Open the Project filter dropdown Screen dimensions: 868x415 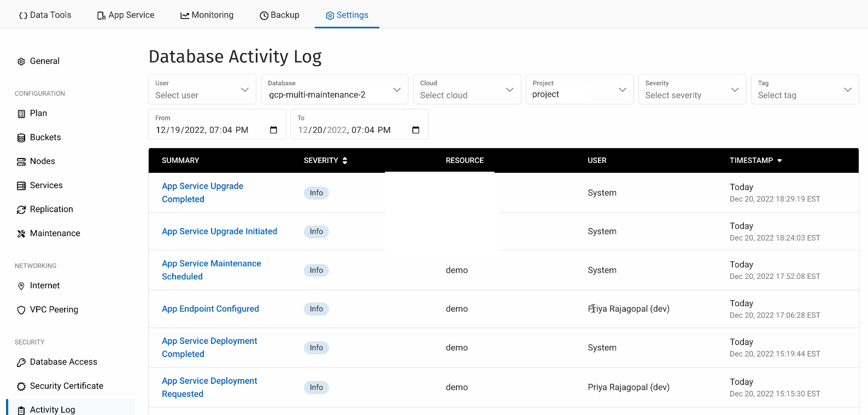coord(579,89)
